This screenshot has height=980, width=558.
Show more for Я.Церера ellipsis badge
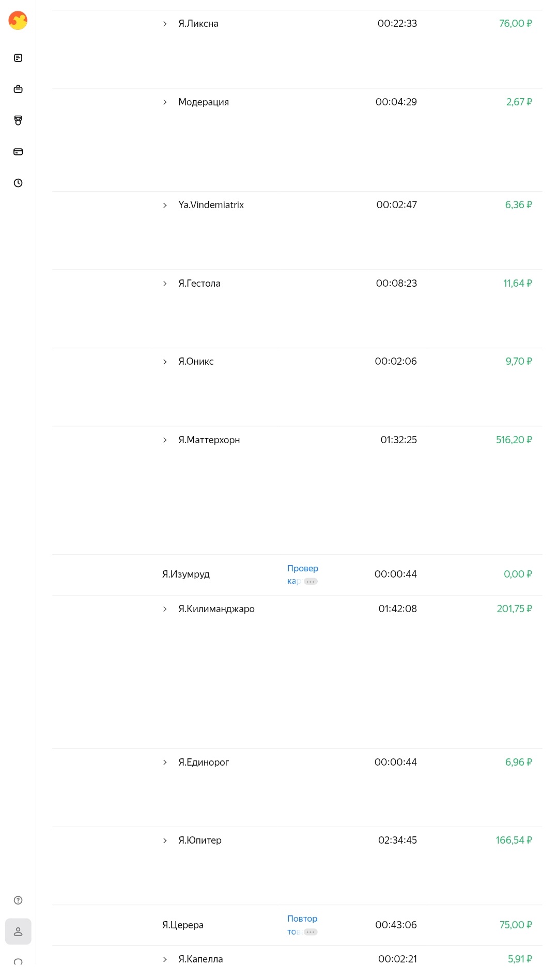[311, 932]
